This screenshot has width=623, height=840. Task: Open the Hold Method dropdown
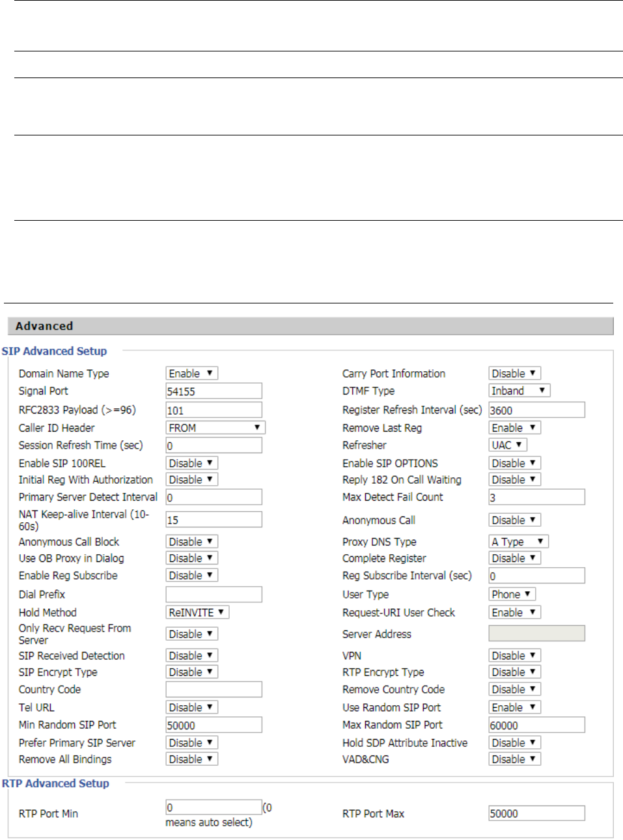pos(197,613)
